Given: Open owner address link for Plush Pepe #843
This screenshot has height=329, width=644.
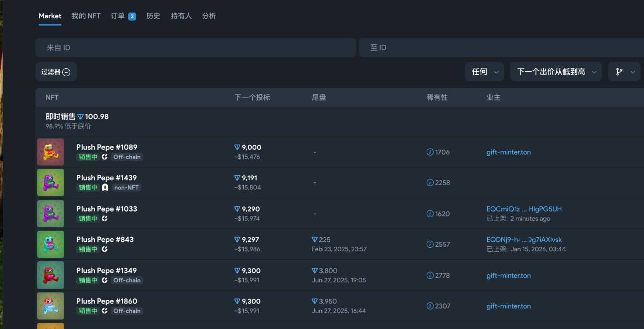Looking at the screenshot, I should 524,240.
